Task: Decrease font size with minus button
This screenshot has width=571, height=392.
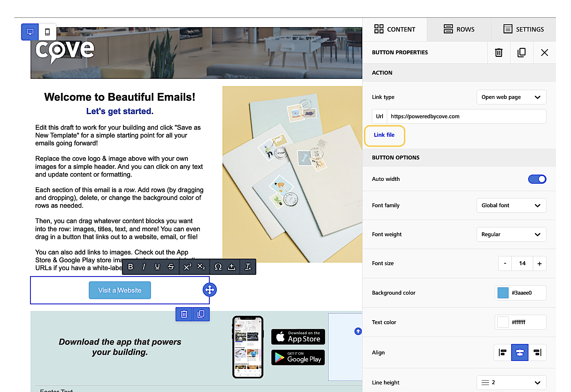Action: click(x=505, y=263)
